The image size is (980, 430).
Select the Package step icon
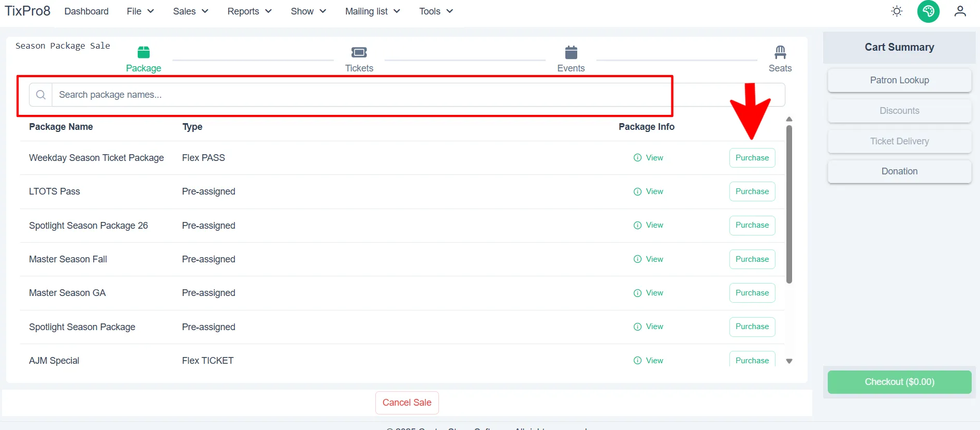pos(143,52)
